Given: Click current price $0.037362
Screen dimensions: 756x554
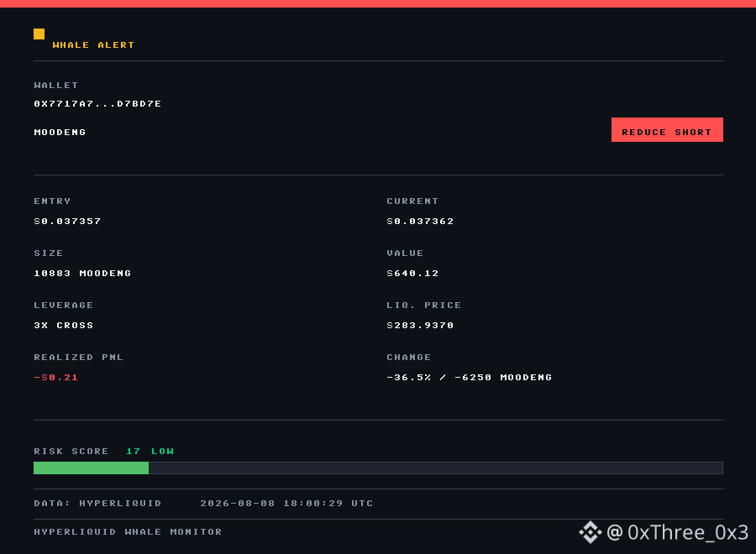Looking at the screenshot, I should click(420, 221).
